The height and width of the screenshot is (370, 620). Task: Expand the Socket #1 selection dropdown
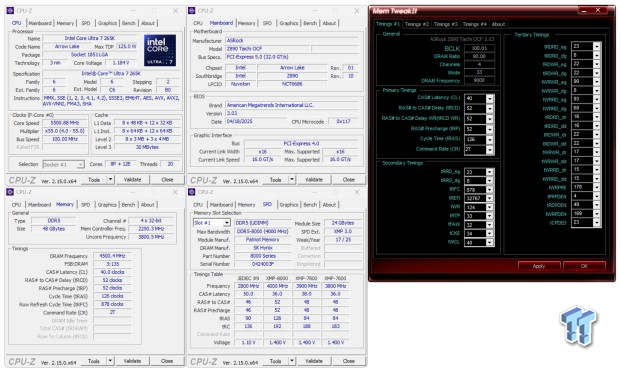pyautogui.click(x=80, y=164)
